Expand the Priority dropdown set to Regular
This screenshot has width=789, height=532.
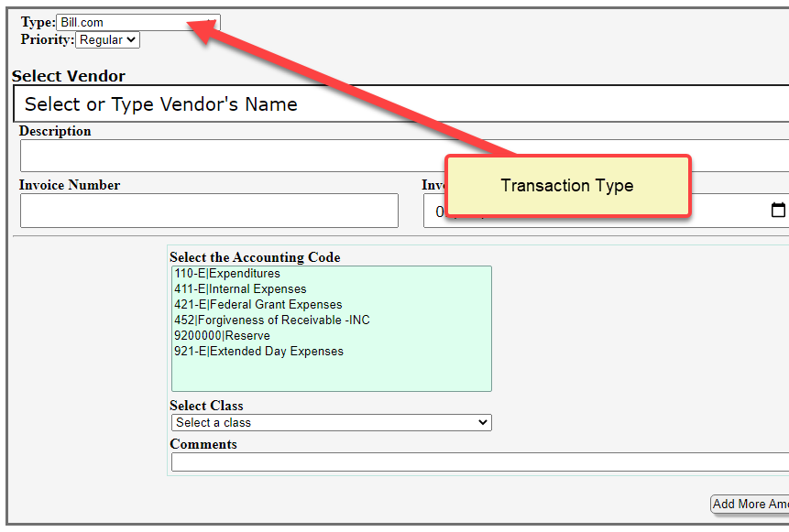[107, 40]
